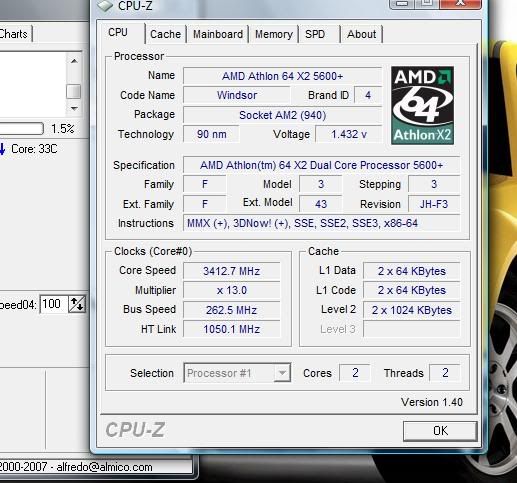Viewport: 517px width, 483px height.
Task: Click the CPU-Z title bar app icon
Action: click(105, 6)
